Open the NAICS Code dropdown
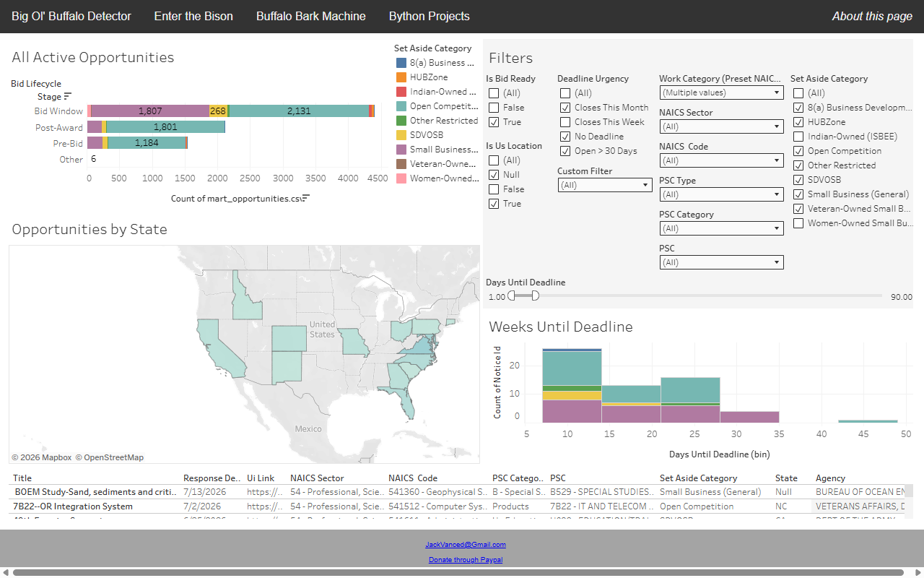The height and width of the screenshot is (578, 924). tap(722, 160)
